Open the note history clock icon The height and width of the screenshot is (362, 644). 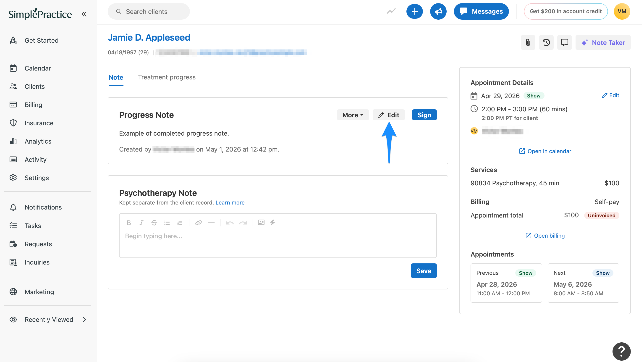point(546,42)
